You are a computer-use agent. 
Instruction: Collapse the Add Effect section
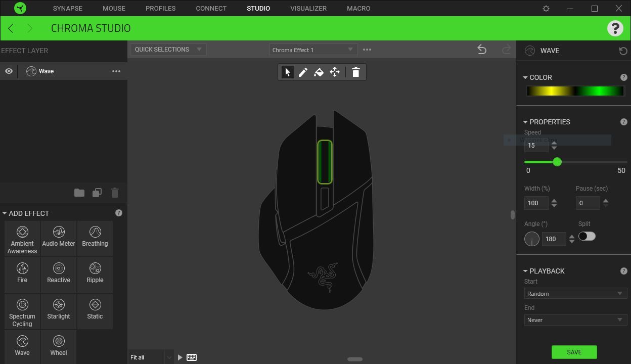tap(5, 213)
